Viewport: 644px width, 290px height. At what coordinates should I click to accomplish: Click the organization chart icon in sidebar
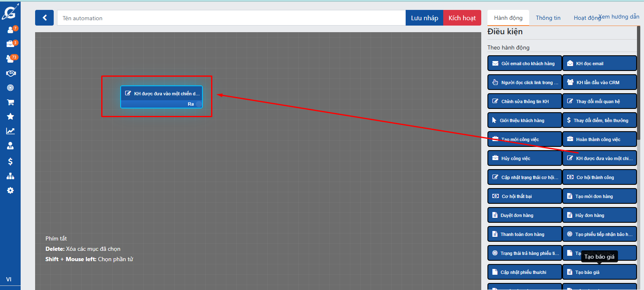click(x=10, y=176)
